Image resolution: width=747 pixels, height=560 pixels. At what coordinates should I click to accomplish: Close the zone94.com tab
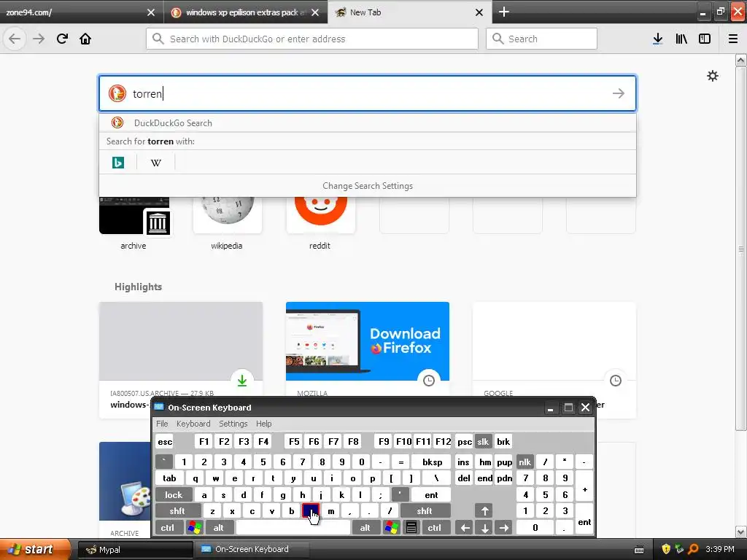click(151, 12)
